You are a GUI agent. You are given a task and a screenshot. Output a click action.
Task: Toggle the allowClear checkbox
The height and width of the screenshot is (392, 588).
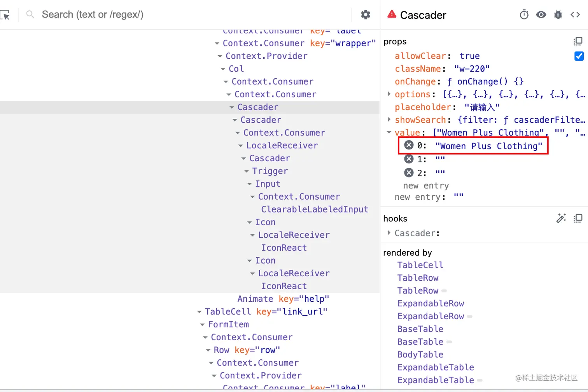tap(579, 56)
